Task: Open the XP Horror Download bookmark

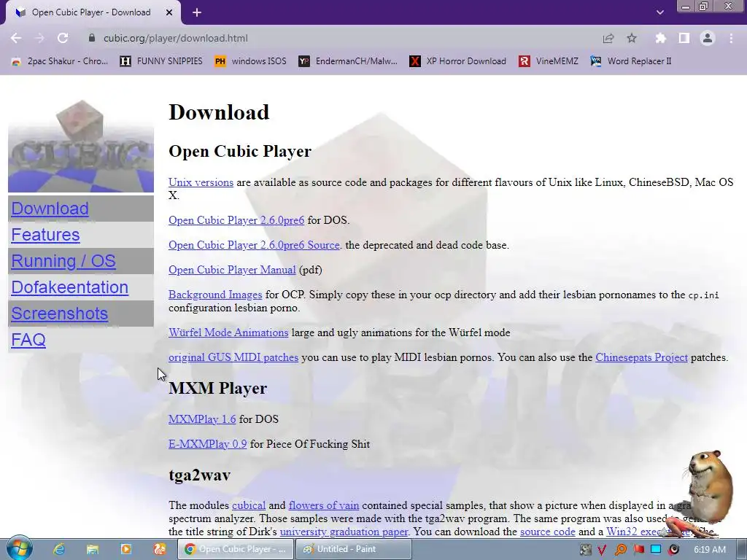Action: click(x=458, y=61)
